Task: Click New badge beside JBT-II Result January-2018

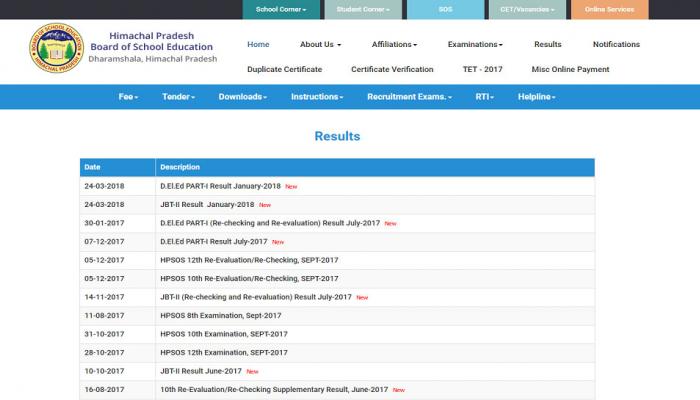Action: pos(265,205)
